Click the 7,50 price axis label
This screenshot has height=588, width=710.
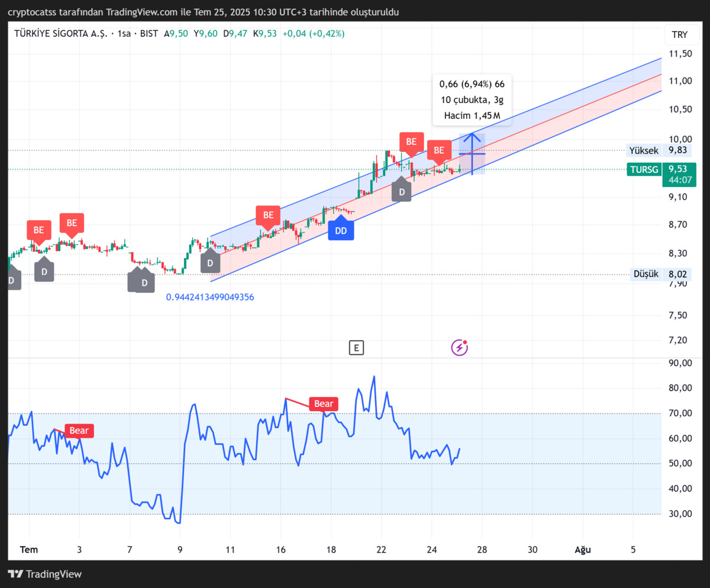[678, 315]
